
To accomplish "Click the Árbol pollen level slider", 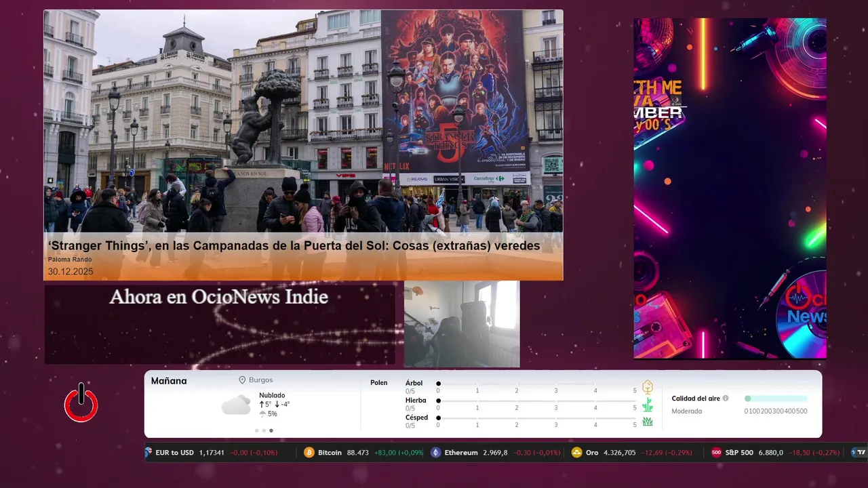I will click(536, 384).
